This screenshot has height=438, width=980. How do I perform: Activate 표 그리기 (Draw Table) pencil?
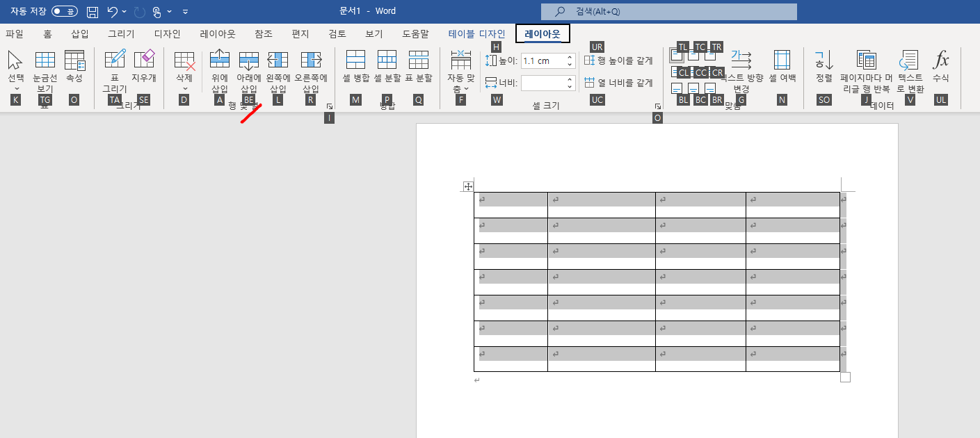coord(115,72)
